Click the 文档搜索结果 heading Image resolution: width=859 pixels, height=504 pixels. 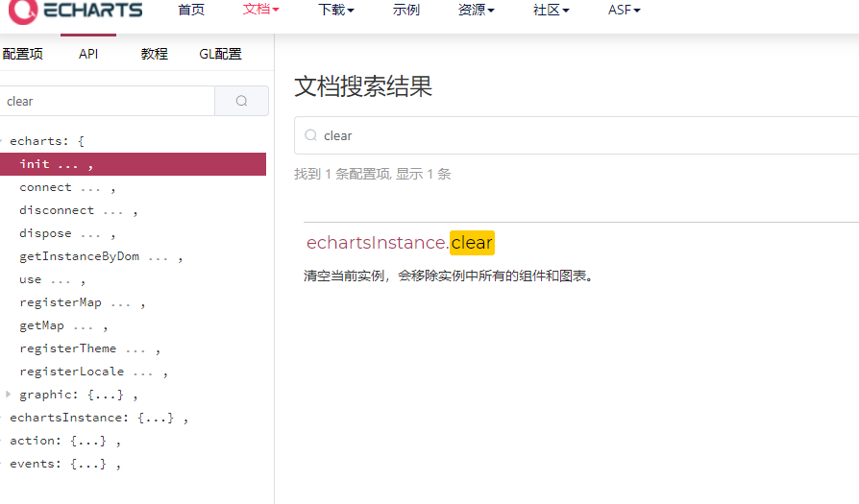point(363,86)
